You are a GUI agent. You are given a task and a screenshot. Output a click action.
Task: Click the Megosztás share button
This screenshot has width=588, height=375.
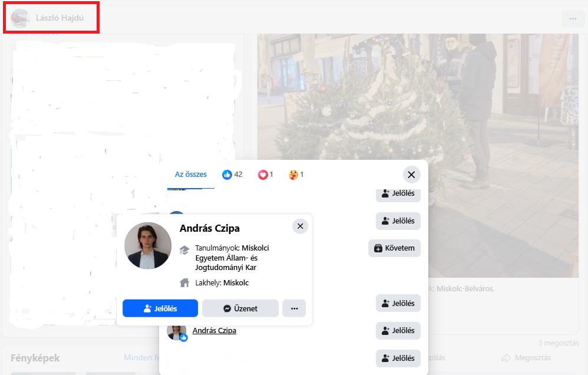click(526, 358)
